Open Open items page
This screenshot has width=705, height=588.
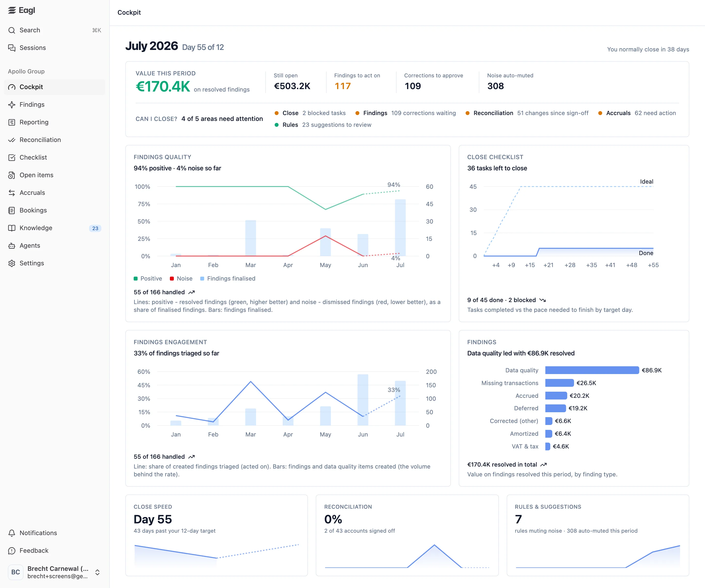coord(55,175)
